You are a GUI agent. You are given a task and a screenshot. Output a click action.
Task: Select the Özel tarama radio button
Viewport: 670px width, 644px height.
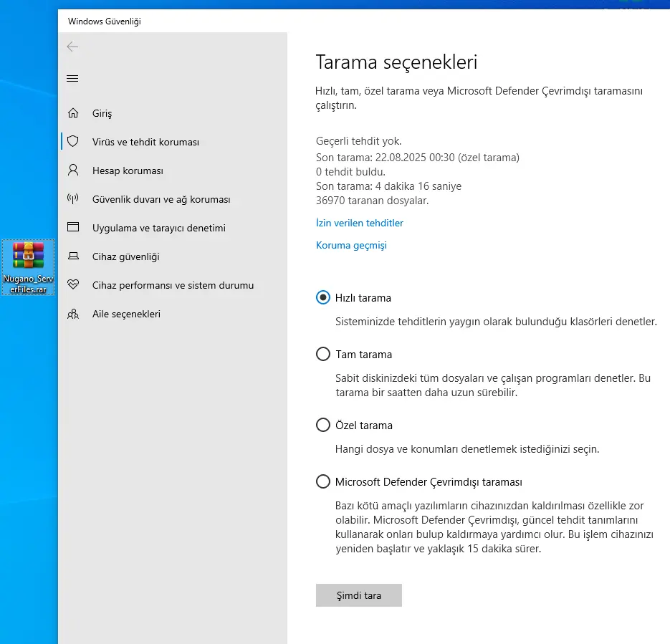point(323,425)
